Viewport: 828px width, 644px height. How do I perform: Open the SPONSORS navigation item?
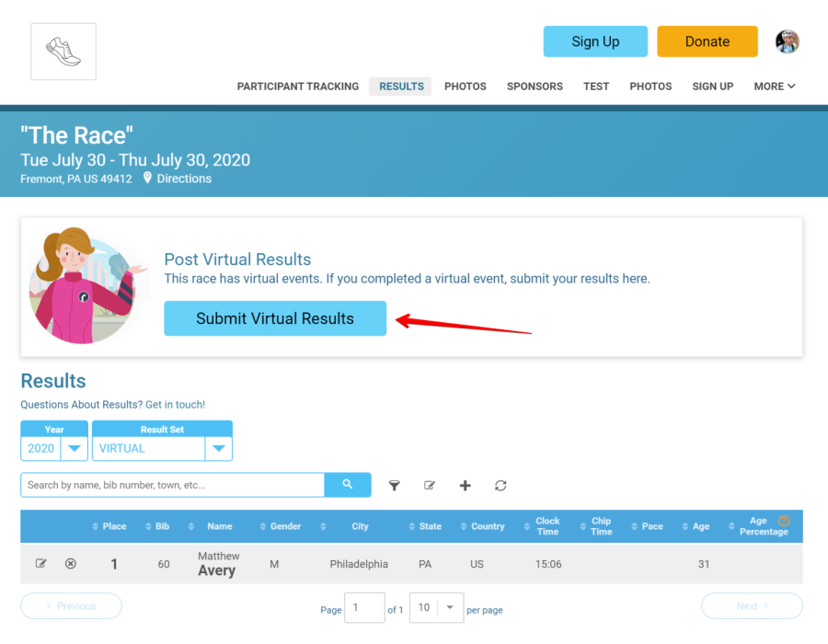535,86
